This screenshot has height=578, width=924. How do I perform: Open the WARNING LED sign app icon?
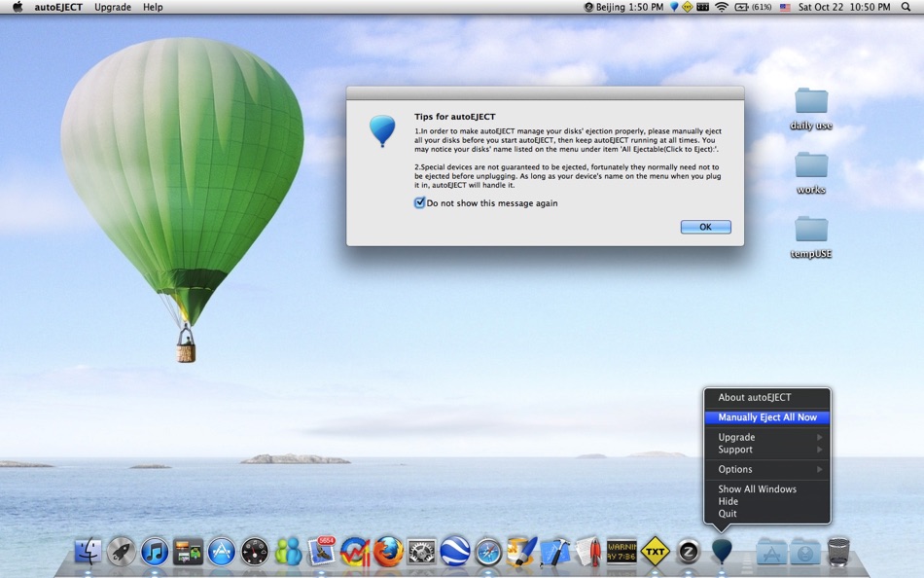622,552
